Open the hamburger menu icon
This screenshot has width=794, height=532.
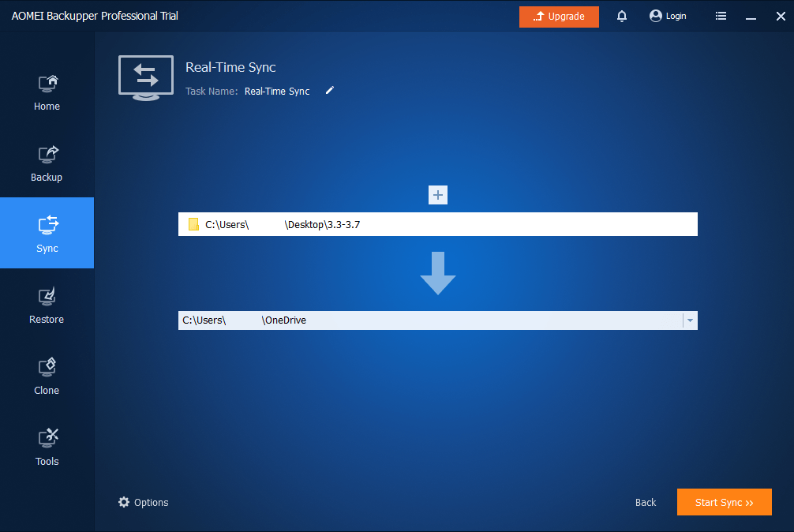click(721, 17)
